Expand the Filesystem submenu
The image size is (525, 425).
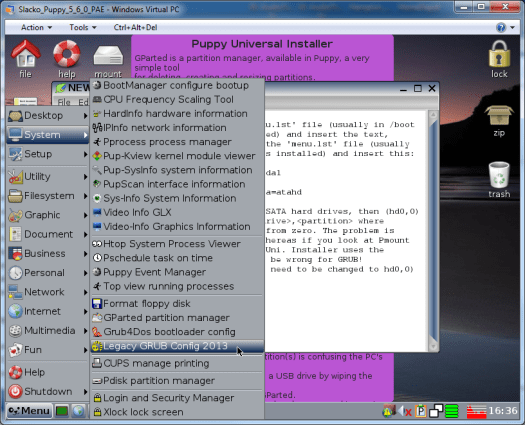point(48,196)
